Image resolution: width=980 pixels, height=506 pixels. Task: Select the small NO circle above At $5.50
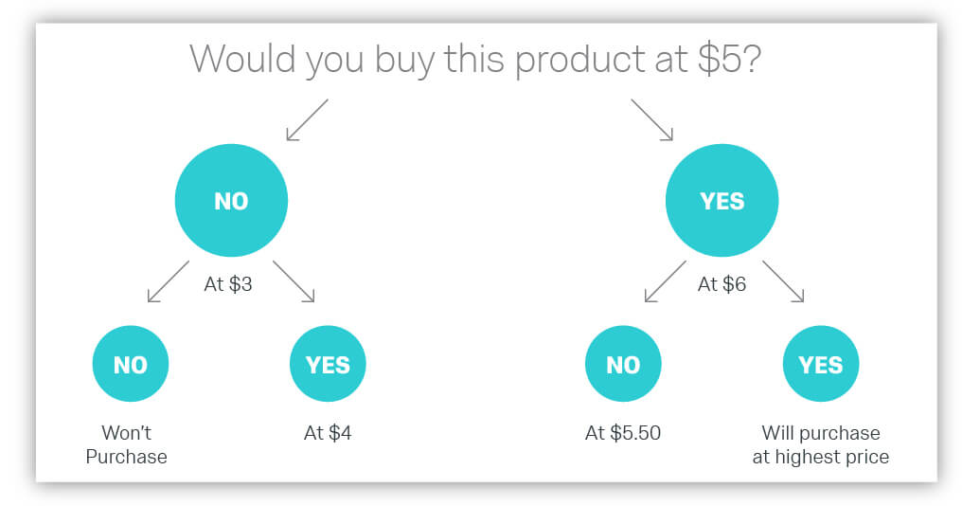pos(623,364)
